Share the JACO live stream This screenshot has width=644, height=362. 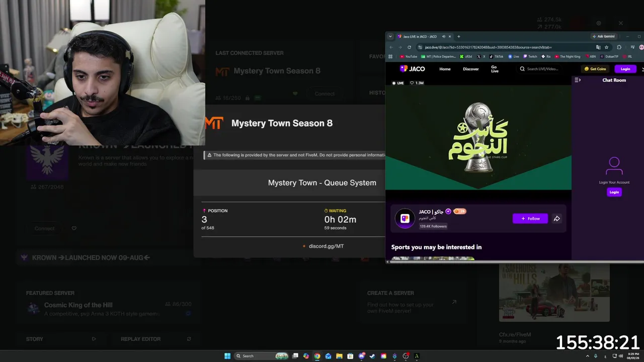(557, 219)
